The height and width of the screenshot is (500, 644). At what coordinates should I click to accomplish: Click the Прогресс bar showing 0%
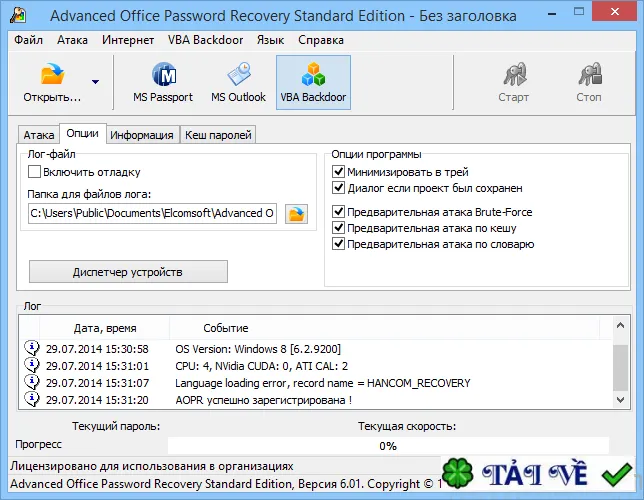click(x=388, y=446)
